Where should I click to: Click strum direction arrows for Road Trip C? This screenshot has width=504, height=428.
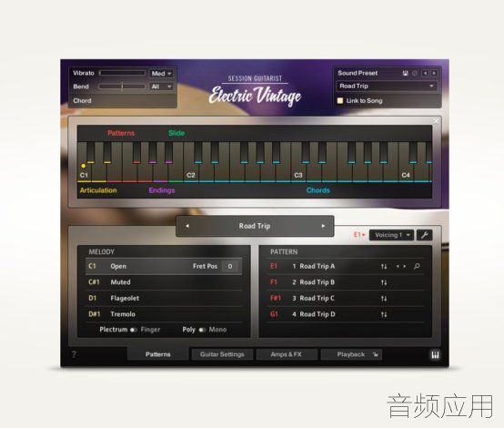pyautogui.click(x=384, y=299)
